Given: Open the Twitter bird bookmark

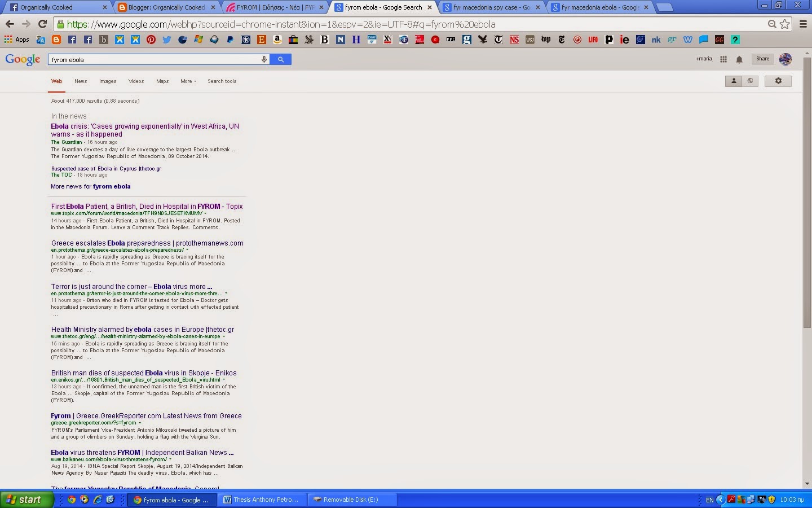Looking at the screenshot, I should 167,40.
